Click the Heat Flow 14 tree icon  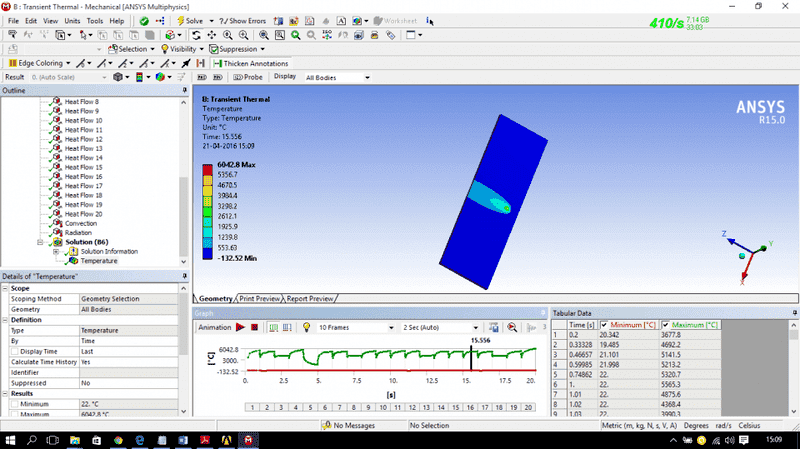tap(57, 158)
